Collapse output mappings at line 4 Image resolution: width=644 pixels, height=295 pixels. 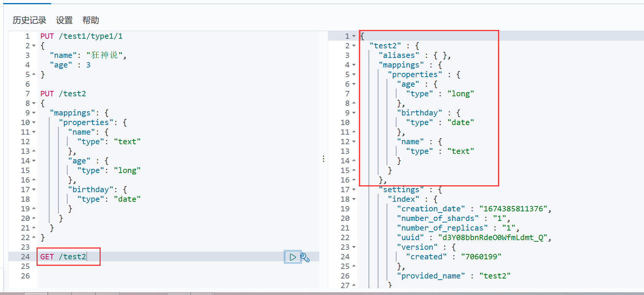coord(354,65)
